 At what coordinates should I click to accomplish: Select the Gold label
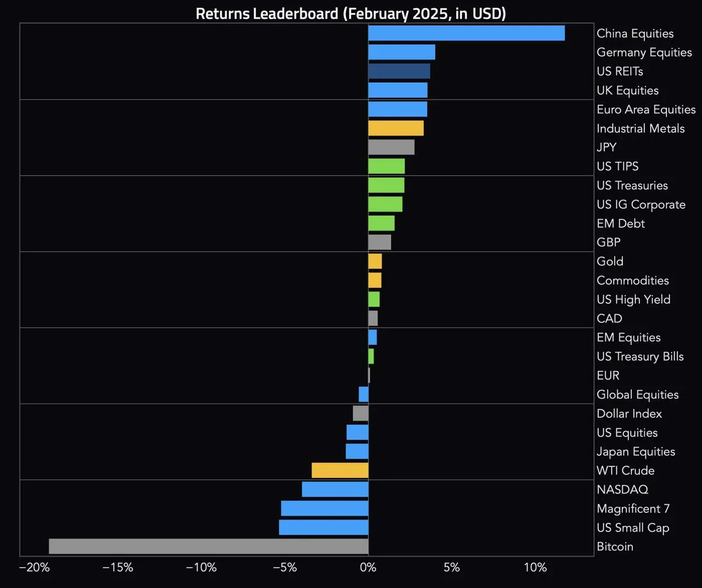click(x=610, y=262)
